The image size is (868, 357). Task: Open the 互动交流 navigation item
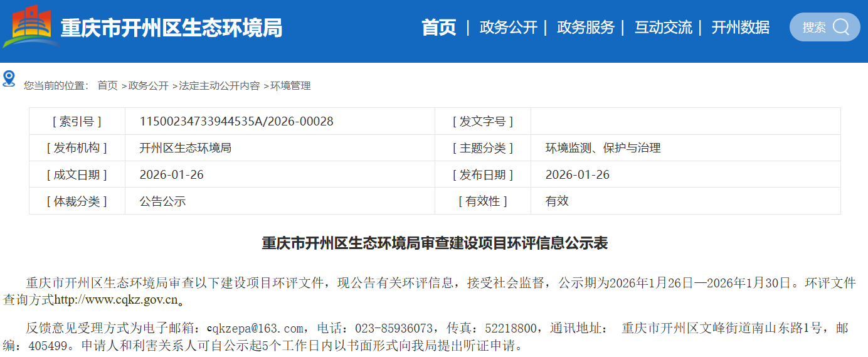(x=663, y=28)
